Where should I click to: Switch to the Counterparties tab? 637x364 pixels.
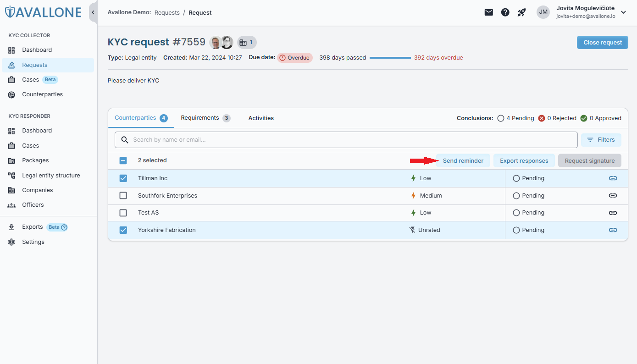tap(141, 118)
